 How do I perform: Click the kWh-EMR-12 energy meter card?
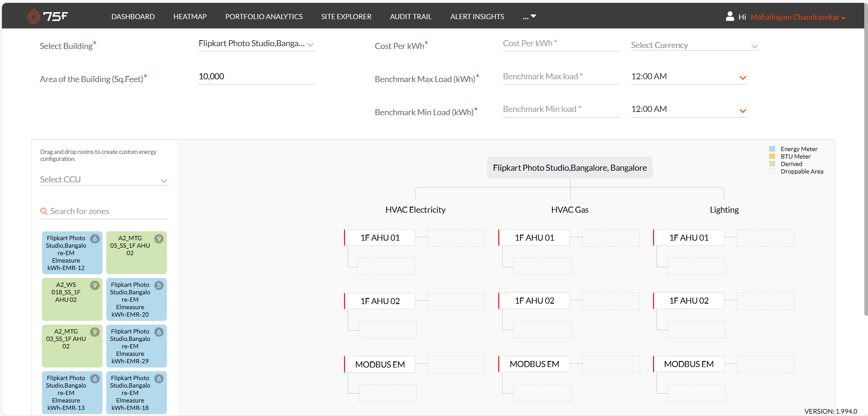tap(72, 253)
